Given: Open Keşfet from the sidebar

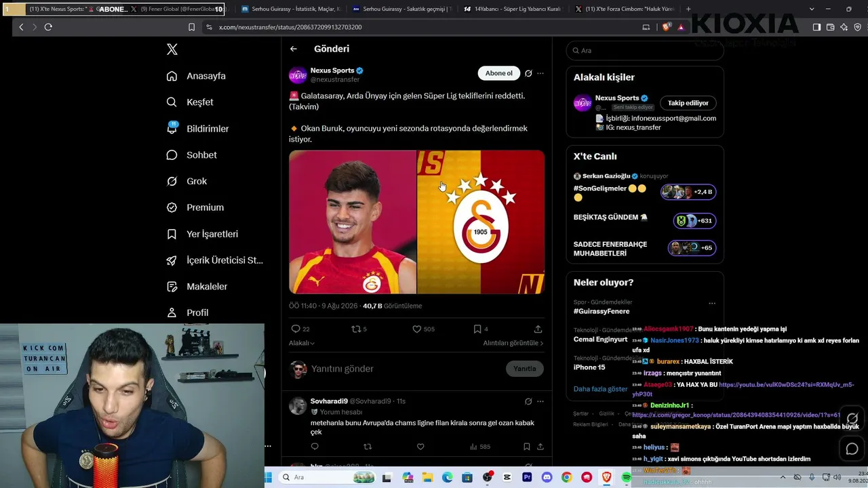Looking at the screenshot, I should coord(191,102).
